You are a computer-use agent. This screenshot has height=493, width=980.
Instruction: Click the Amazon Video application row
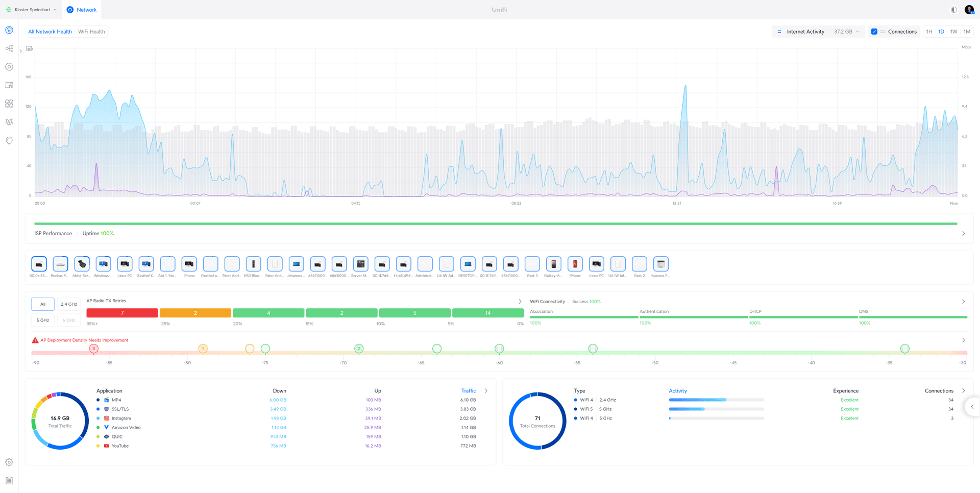click(286, 428)
